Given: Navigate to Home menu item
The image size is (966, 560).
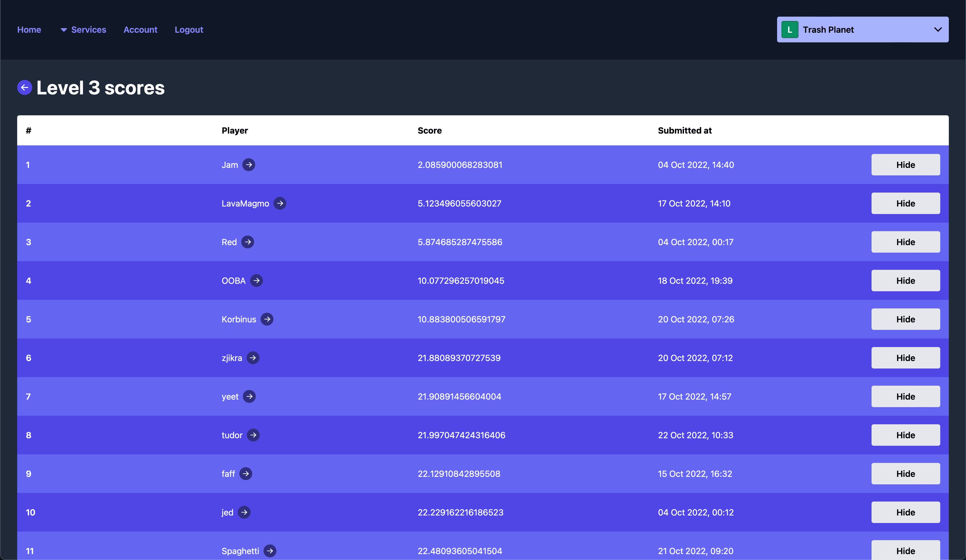Looking at the screenshot, I should tap(29, 29).
